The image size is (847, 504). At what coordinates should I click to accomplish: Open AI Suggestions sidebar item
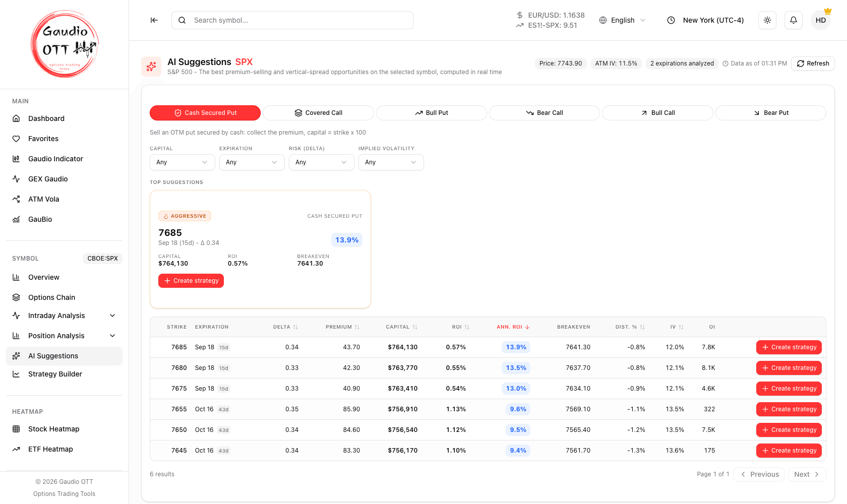64,356
